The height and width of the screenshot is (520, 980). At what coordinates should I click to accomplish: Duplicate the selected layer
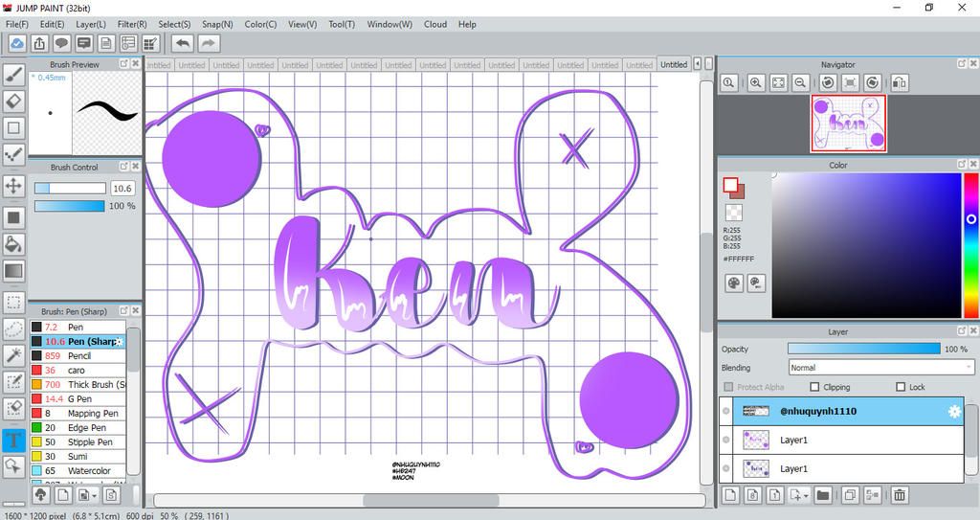coord(850,495)
